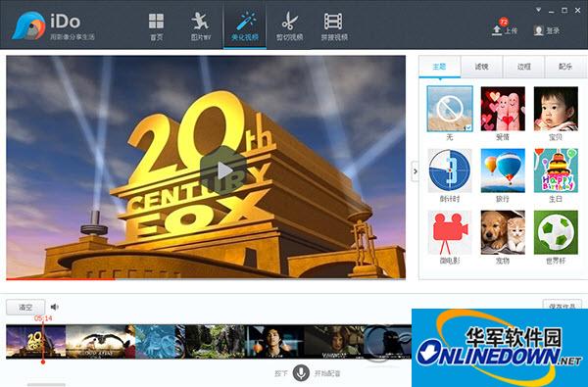588x387 pixels.
Task: Select the 宝贝 baby theme
Action: point(556,109)
